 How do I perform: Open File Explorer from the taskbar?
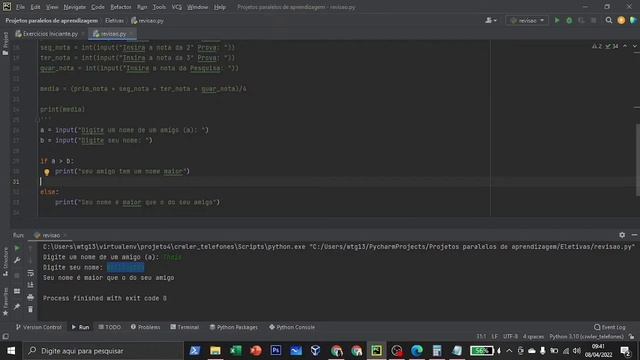215,351
